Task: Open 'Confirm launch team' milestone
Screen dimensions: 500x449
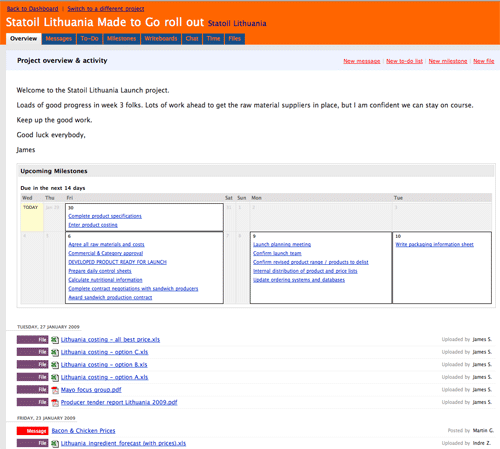Action: 277,253
